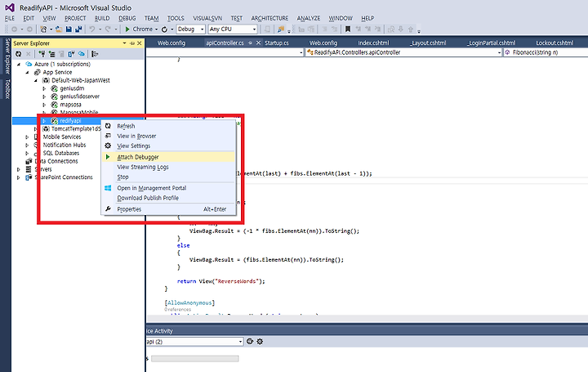Click the progress bar in activity panel
The height and width of the screenshot is (372, 588).
[195, 359]
